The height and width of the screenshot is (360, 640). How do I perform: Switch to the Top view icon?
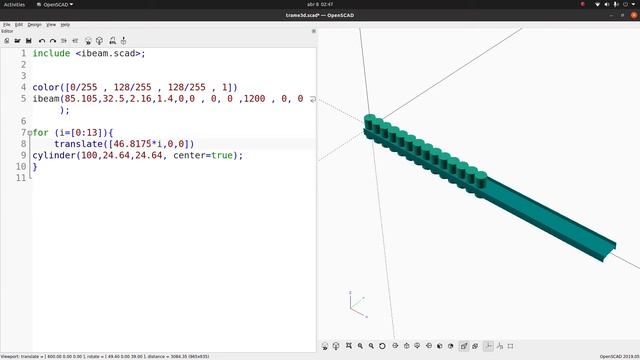coord(407,346)
